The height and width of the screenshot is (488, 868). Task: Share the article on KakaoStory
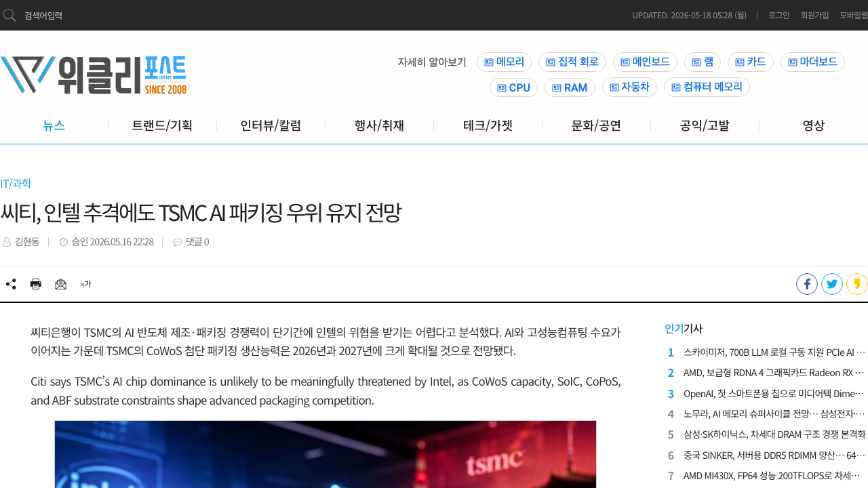coord(857,284)
